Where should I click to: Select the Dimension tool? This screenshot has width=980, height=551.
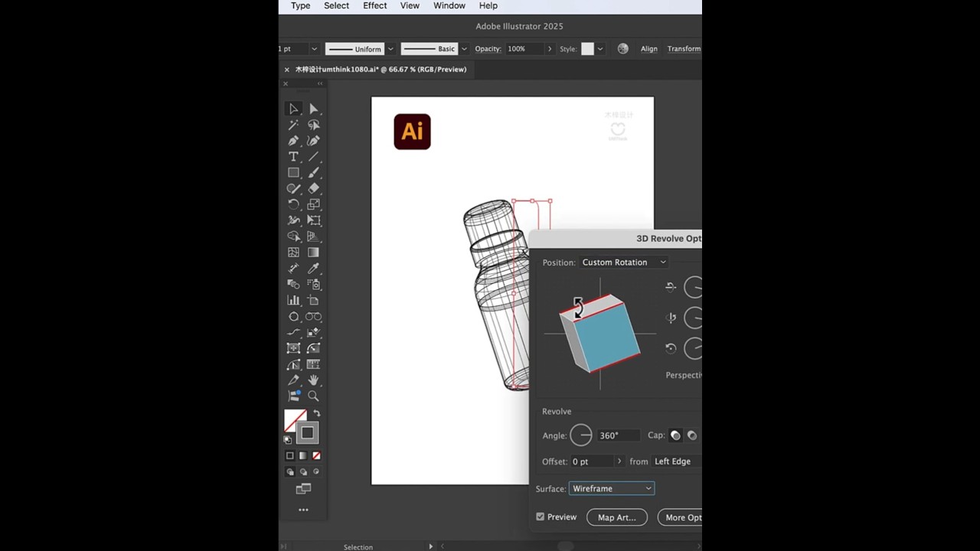point(293,269)
